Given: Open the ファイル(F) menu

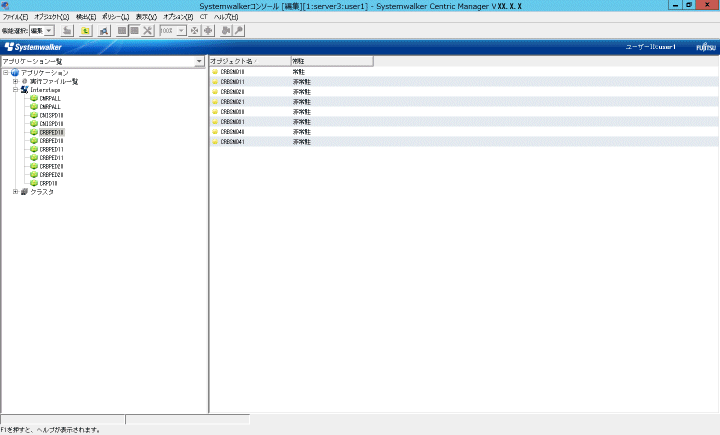Looking at the screenshot, I should pos(15,17).
